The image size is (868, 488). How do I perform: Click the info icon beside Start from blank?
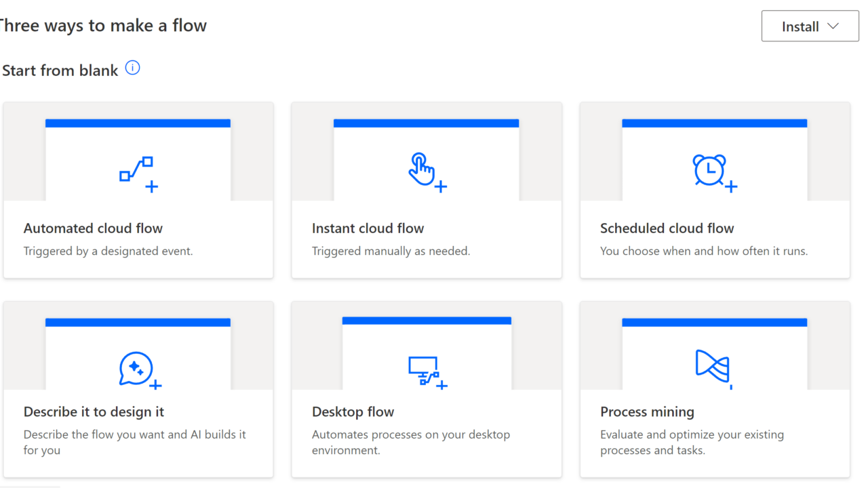(133, 68)
